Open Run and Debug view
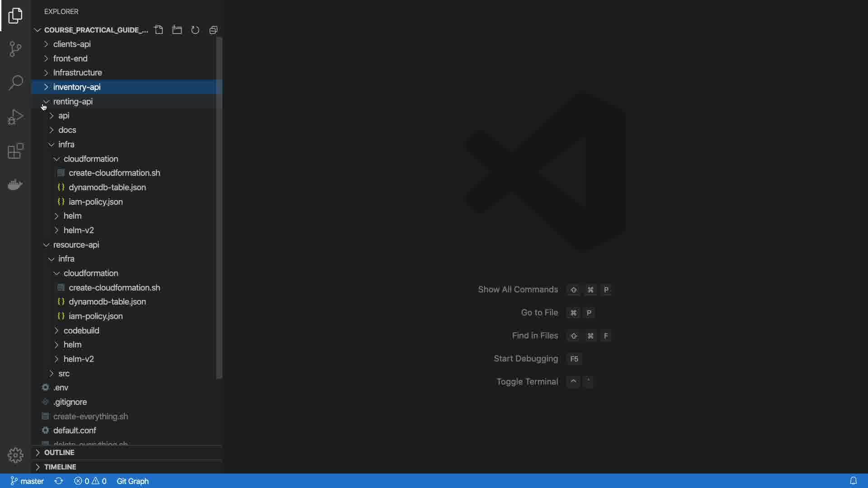The image size is (868, 488). point(15,117)
